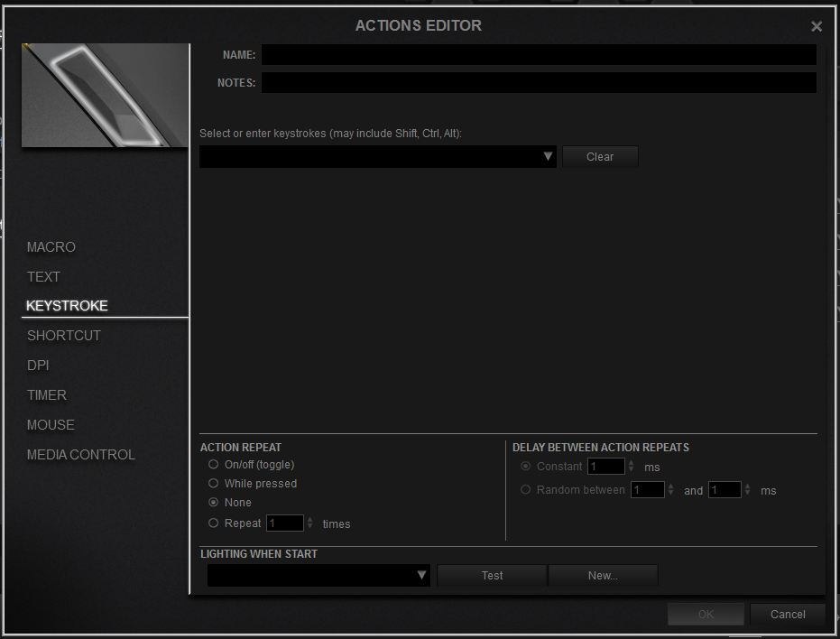This screenshot has height=639, width=840.
Task: Switch to the SHORTCUT action type
Action: [64, 336]
